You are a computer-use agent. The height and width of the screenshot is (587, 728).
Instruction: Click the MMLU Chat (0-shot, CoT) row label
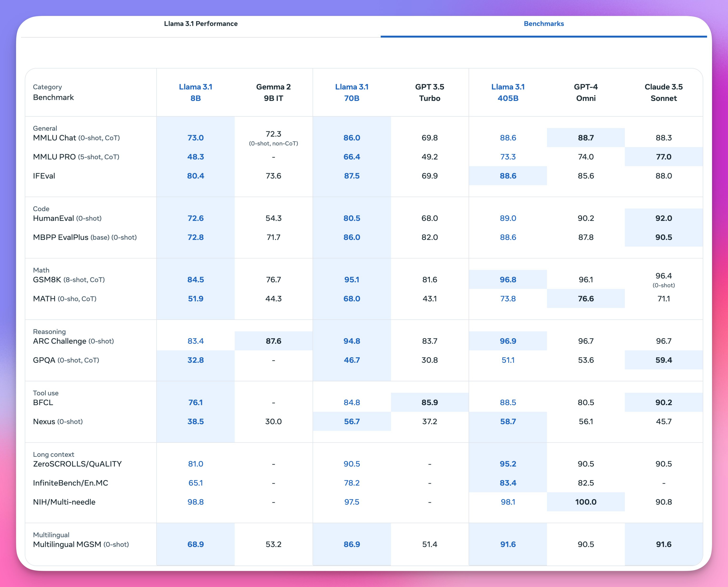pyautogui.click(x=76, y=138)
